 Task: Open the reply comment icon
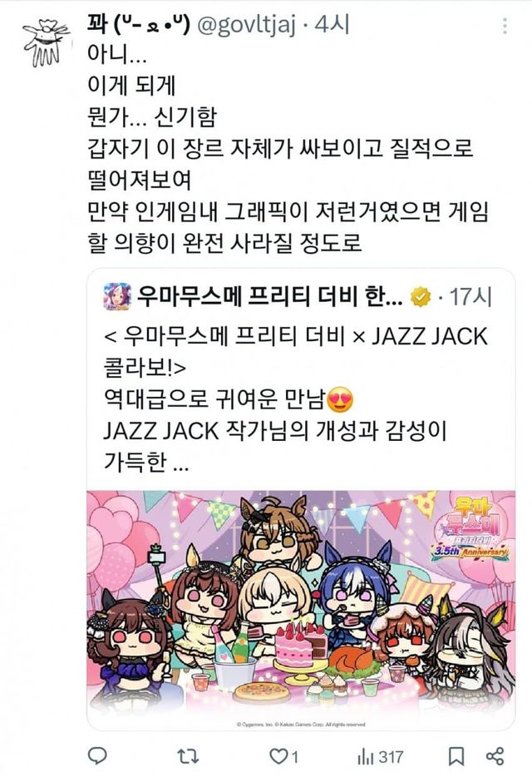(97, 755)
